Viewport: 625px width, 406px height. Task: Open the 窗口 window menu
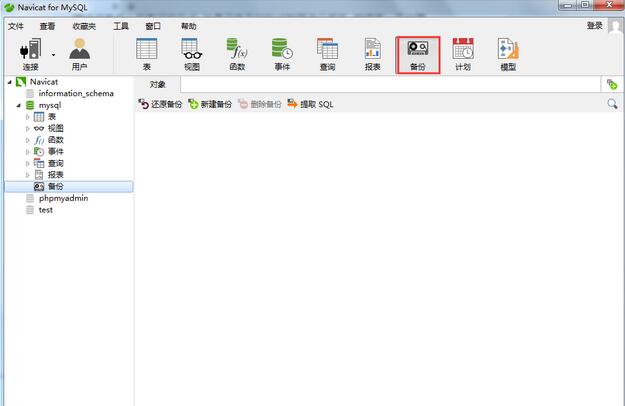pos(153,26)
